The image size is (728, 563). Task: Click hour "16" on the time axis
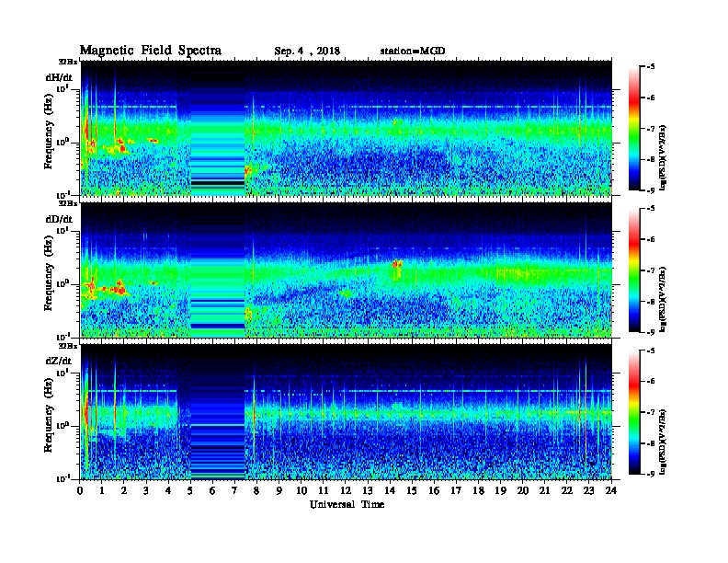pyautogui.click(x=434, y=491)
